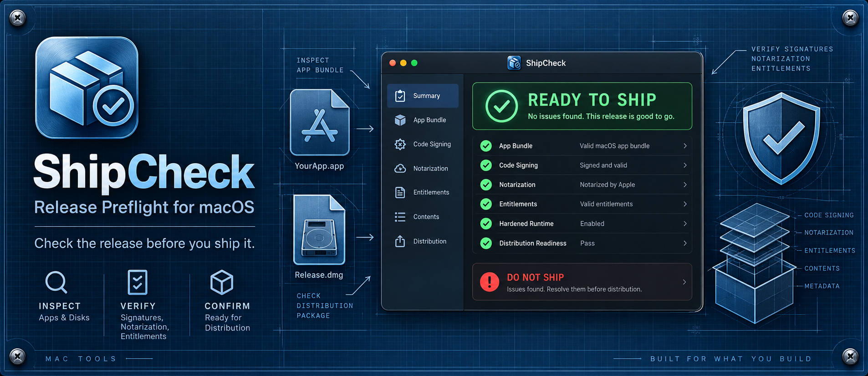The image size is (868, 376).
Task: Expand the Code Signing row chevron
Action: [685, 165]
